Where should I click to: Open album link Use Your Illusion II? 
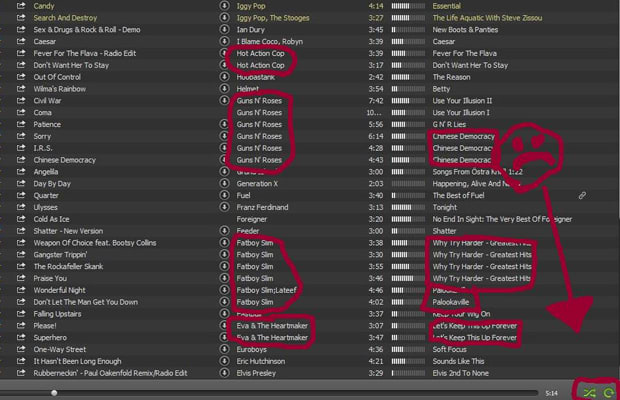pyautogui.click(x=462, y=101)
